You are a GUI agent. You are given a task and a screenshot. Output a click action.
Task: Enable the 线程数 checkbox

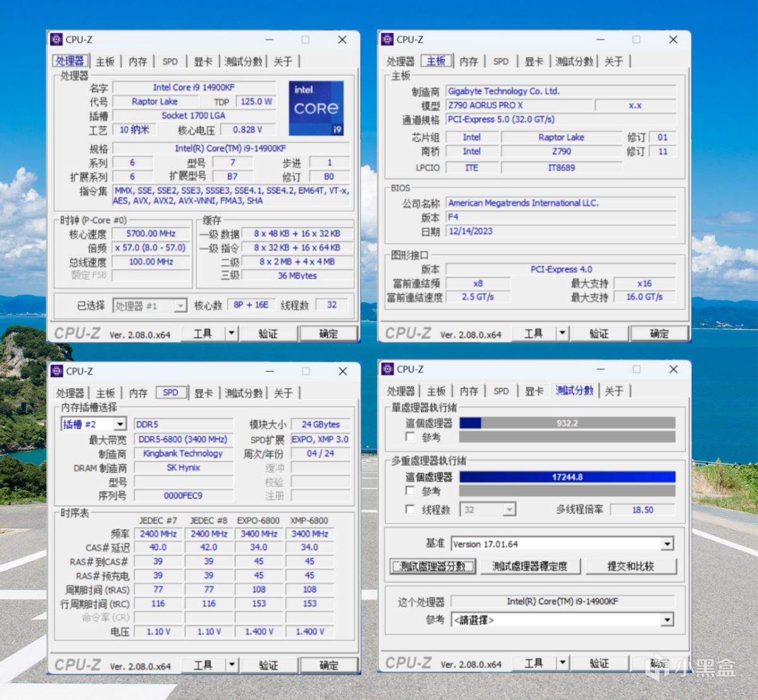click(x=410, y=509)
